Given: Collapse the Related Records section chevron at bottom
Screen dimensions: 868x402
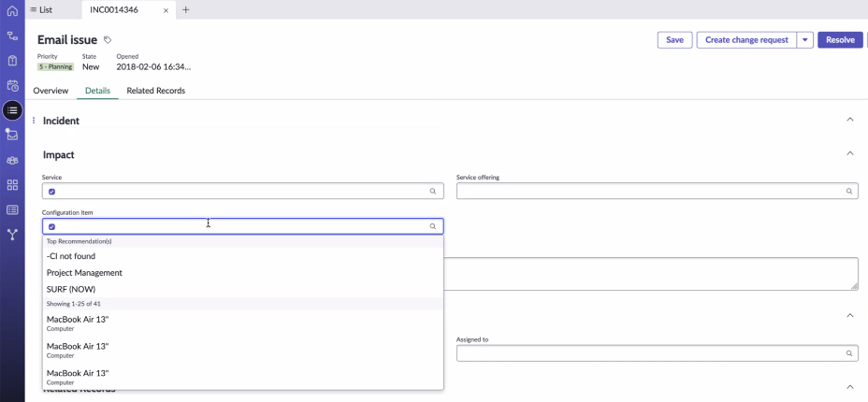Looking at the screenshot, I should point(850,386).
